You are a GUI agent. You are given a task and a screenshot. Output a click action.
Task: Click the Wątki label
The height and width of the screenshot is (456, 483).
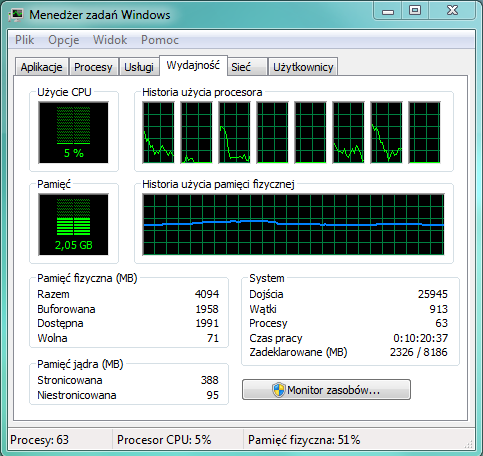click(x=263, y=309)
